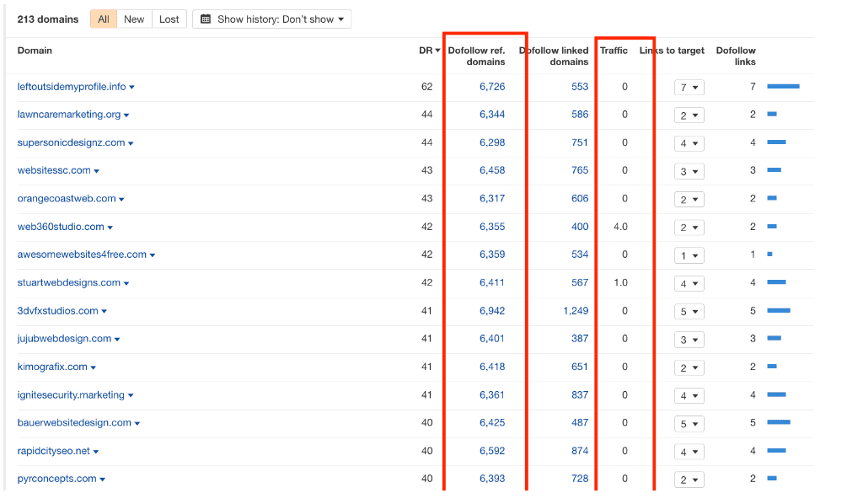Open ignitesecurity.marketing domain link
The image size is (847, 504).
pos(71,395)
